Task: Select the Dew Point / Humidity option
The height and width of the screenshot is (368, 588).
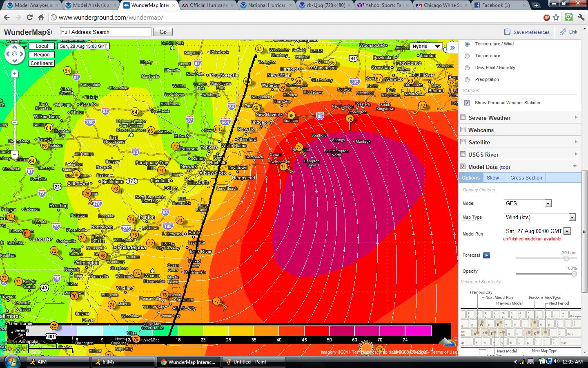Action: click(x=467, y=67)
